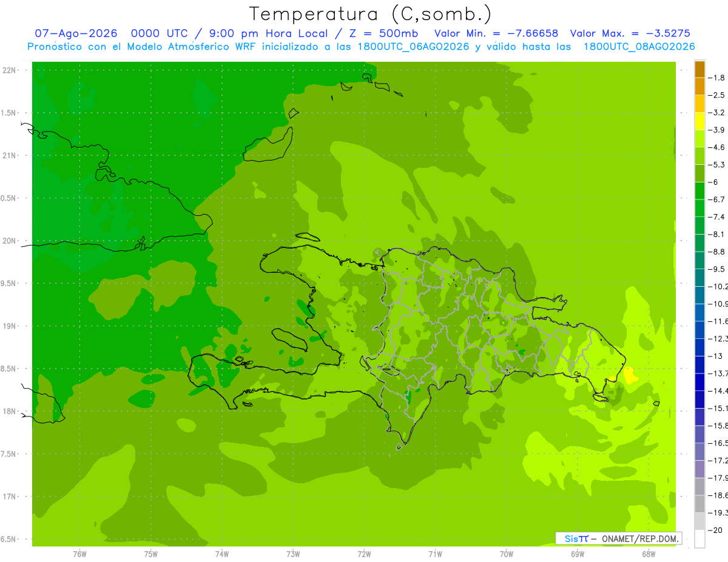The image size is (728, 562).
Task: Click the '73W' longitude axis label
Action: pyautogui.click(x=293, y=554)
